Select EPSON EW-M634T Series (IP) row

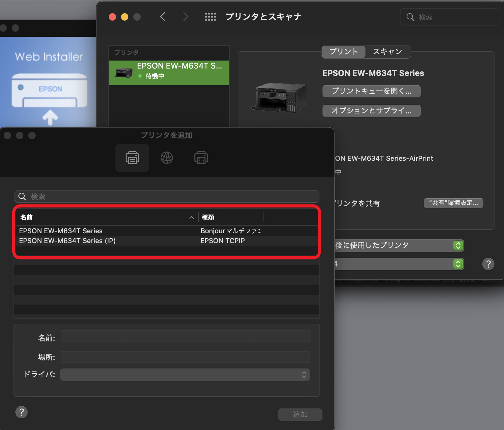107,241
